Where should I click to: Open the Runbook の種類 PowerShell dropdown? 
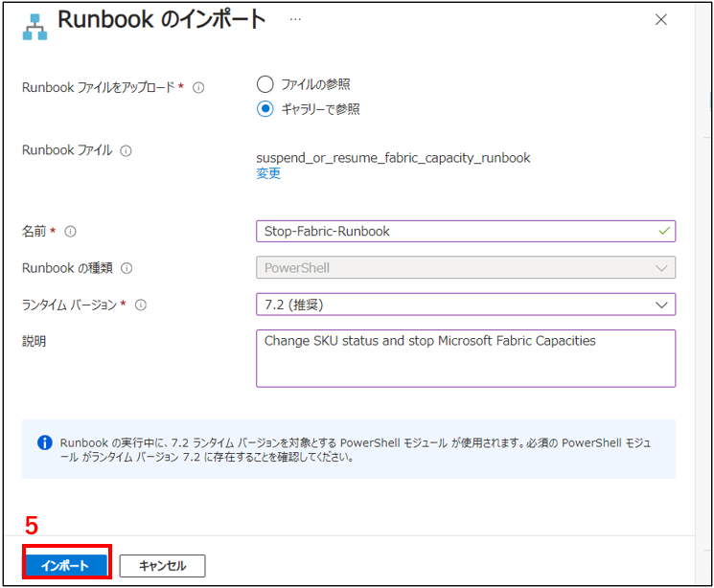466,267
